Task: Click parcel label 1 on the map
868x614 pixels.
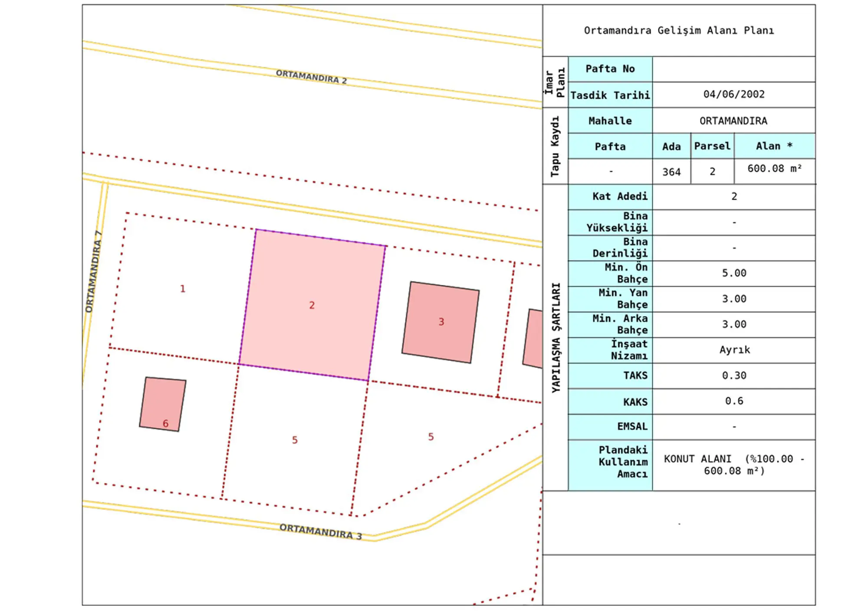Action: (183, 289)
